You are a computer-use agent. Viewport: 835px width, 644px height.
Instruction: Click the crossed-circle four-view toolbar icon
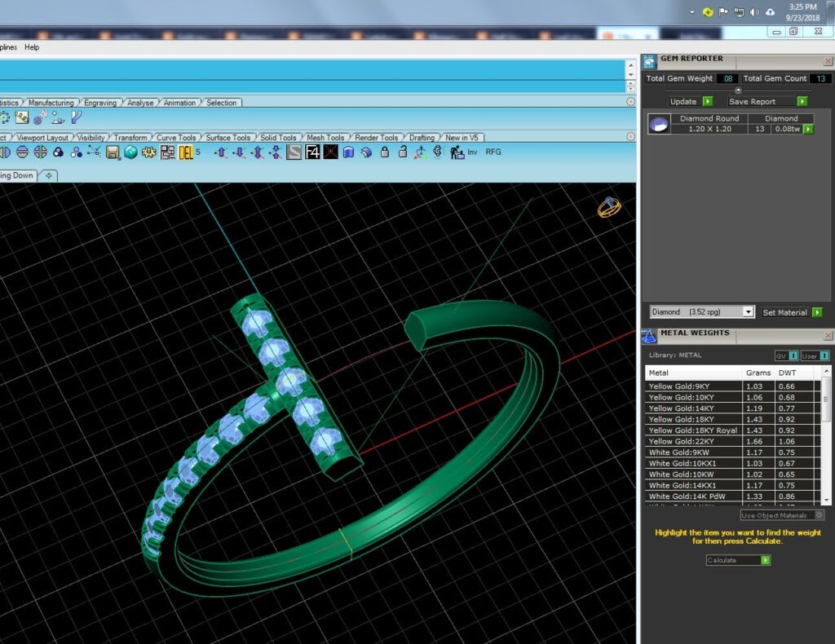click(41, 152)
